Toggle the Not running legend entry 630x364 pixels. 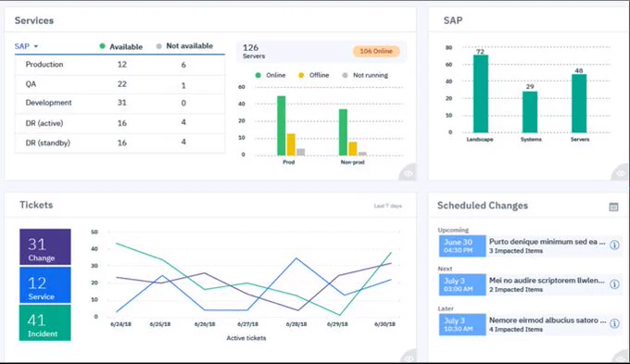(x=365, y=75)
